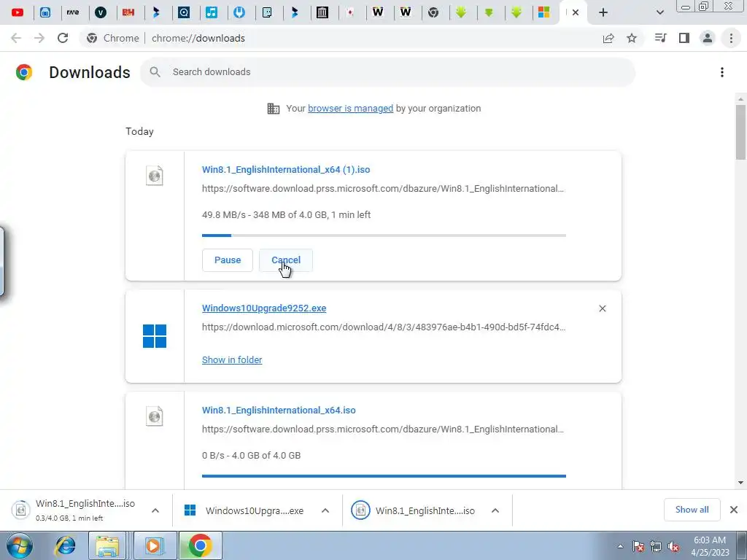This screenshot has width=747, height=560.
Task: Open Windows10Upgra....exe from download shelf
Action: point(244,510)
